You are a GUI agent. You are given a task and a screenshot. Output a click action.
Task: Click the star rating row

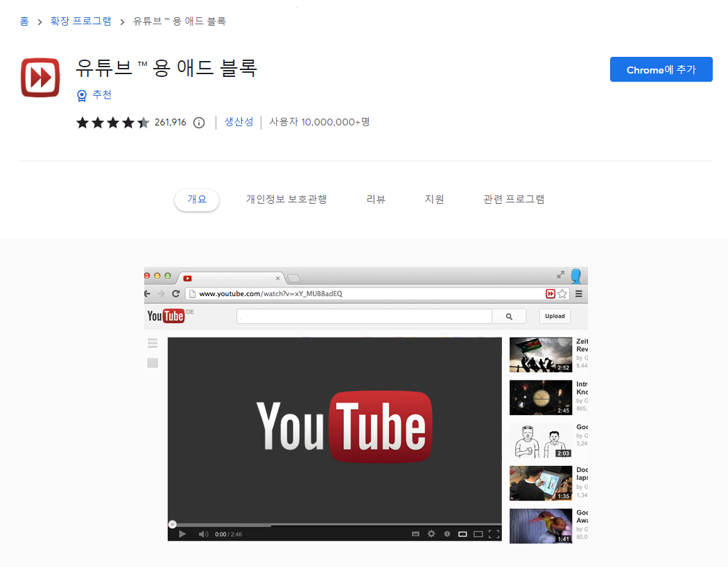pyautogui.click(x=113, y=123)
